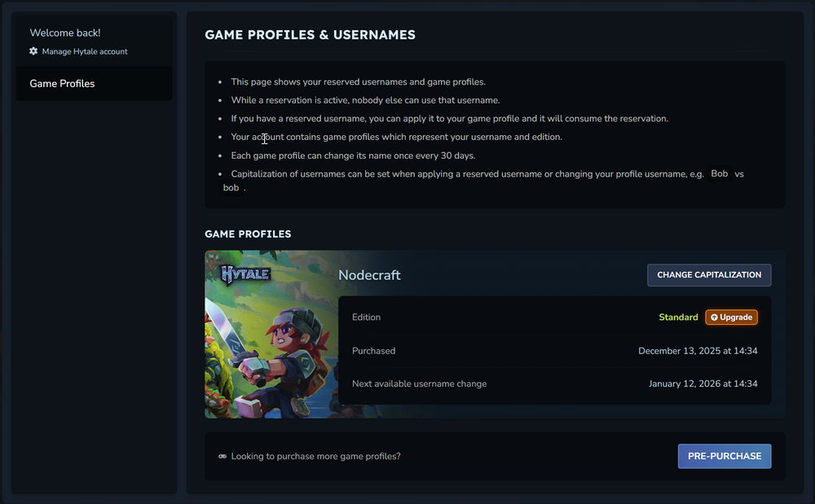Select Game Profiles in the sidebar
815x504 pixels.
click(x=62, y=83)
